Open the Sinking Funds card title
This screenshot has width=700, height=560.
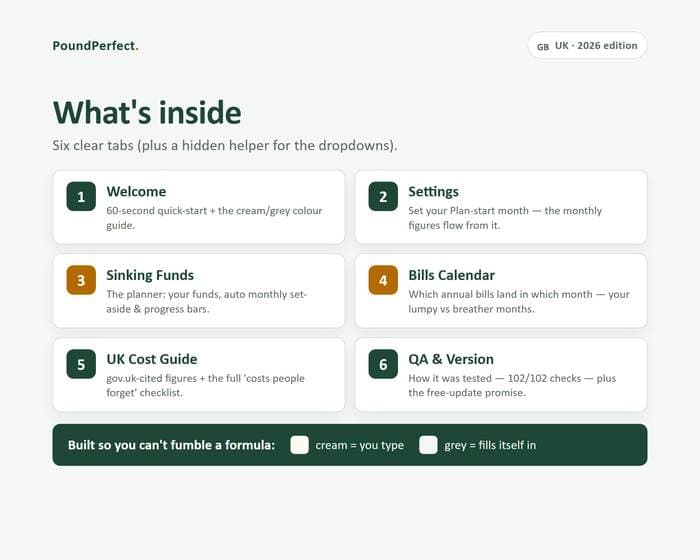(150, 275)
